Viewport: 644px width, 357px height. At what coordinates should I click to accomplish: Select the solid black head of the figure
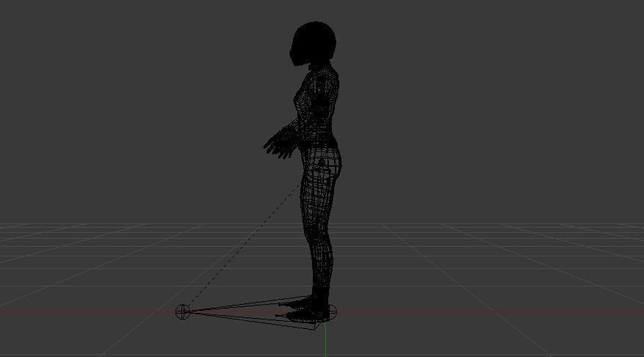[x=313, y=43]
